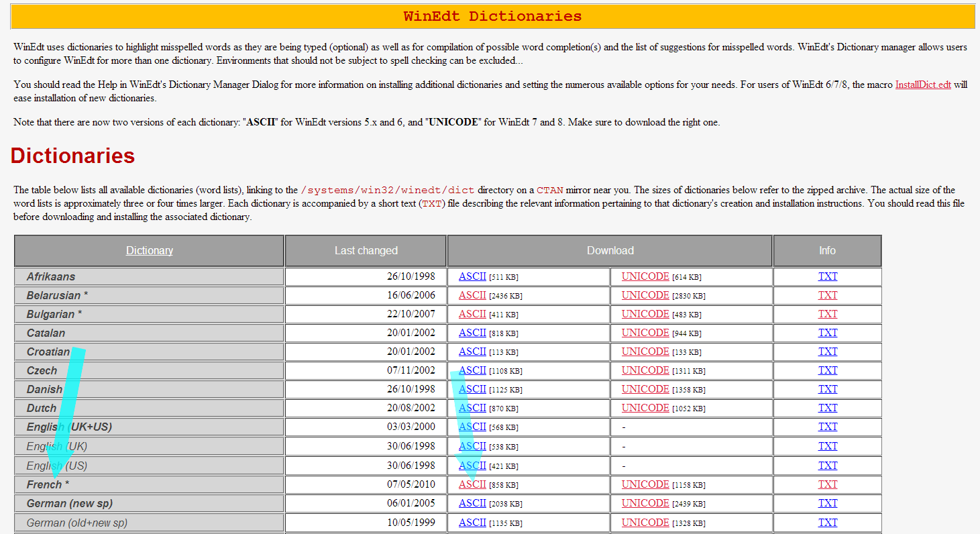Open French TXT info file
The height and width of the screenshot is (534, 980).
pyautogui.click(x=828, y=484)
